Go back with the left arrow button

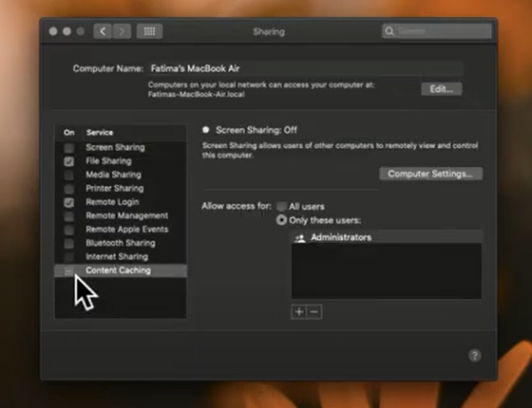pos(103,31)
